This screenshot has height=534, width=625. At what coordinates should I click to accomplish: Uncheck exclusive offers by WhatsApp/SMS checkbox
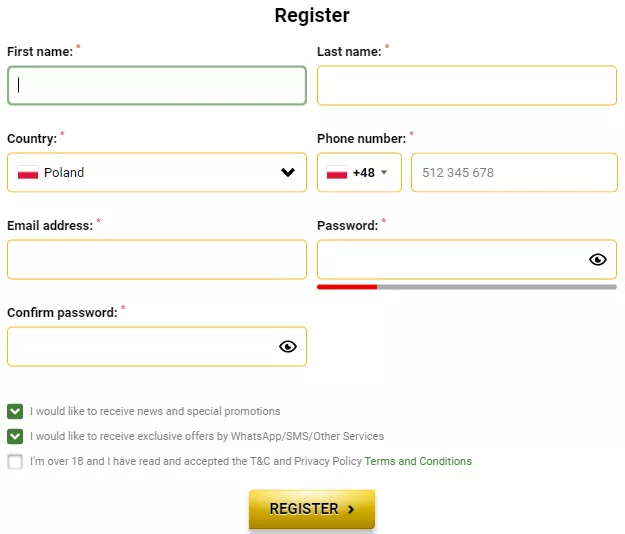coord(15,436)
